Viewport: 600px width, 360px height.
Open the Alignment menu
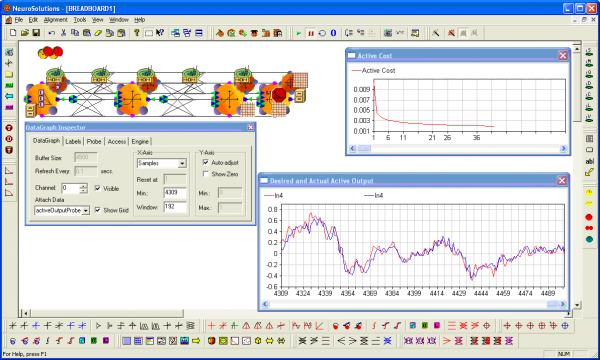click(x=55, y=20)
